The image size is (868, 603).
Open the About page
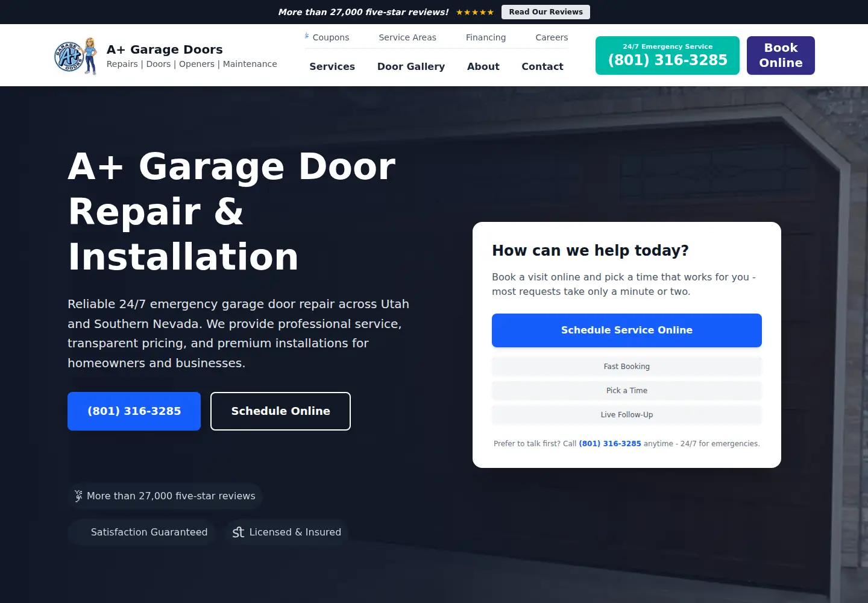pyautogui.click(x=483, y=66)
